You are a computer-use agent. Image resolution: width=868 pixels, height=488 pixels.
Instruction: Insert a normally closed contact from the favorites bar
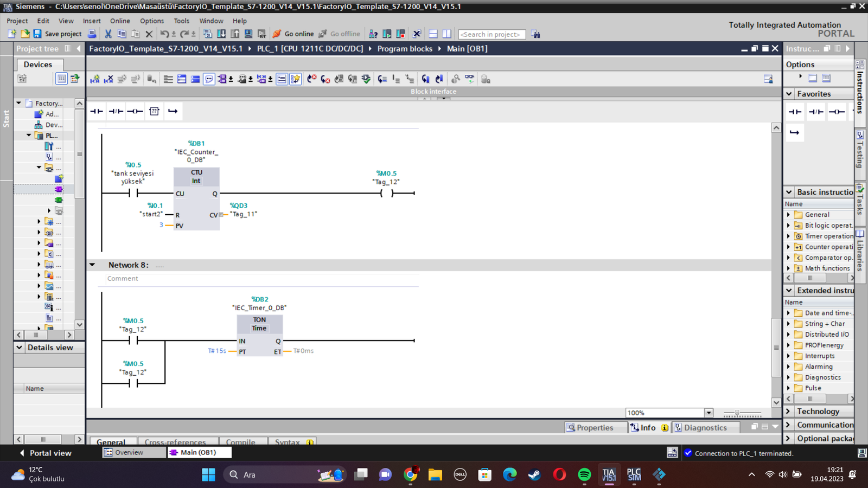pyautogui.click(x=116, y=111)
